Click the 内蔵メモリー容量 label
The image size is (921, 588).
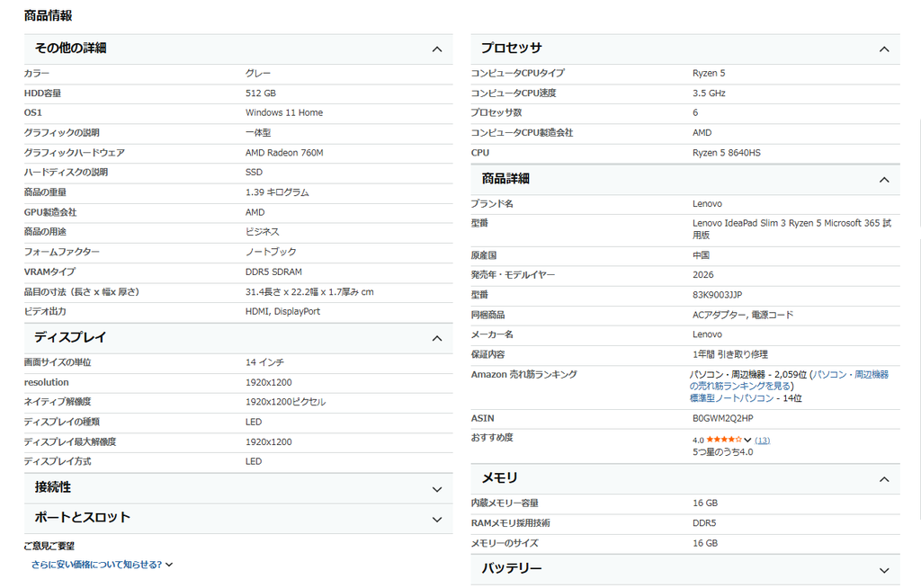click(505, 503)
